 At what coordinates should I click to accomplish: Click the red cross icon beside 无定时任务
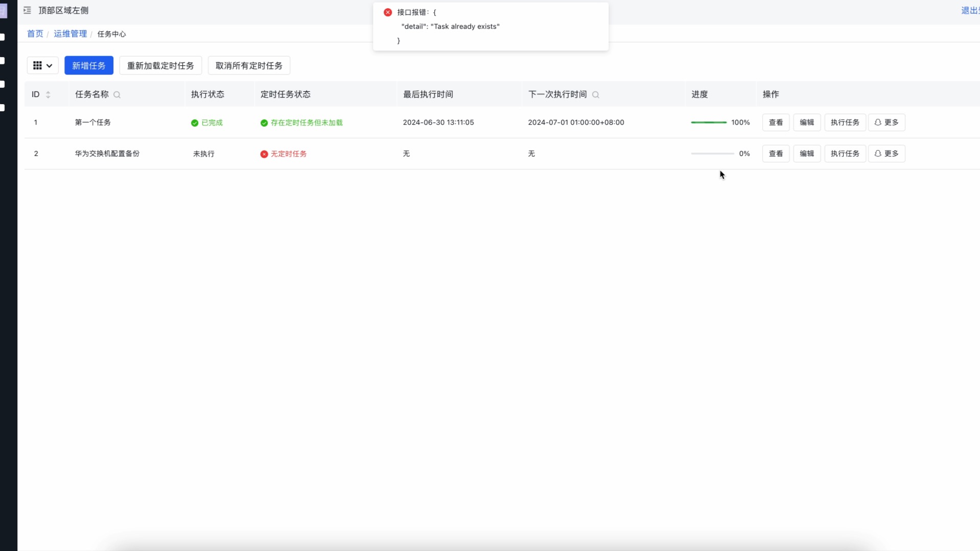click(264, 154)
